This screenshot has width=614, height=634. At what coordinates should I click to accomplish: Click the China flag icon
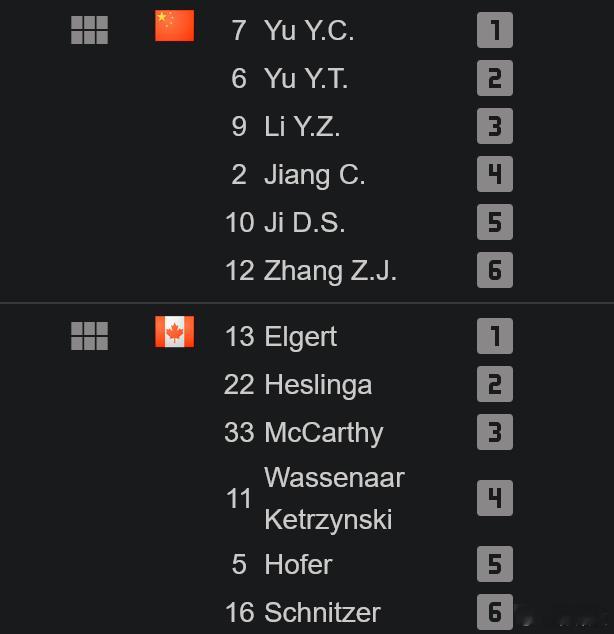(175, 26)
